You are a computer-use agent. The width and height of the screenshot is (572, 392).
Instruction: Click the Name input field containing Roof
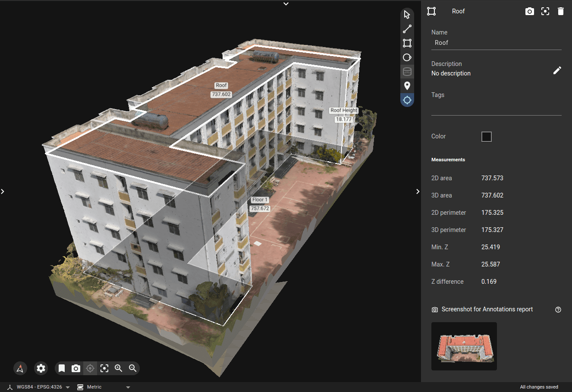click(x=497, y=43)
